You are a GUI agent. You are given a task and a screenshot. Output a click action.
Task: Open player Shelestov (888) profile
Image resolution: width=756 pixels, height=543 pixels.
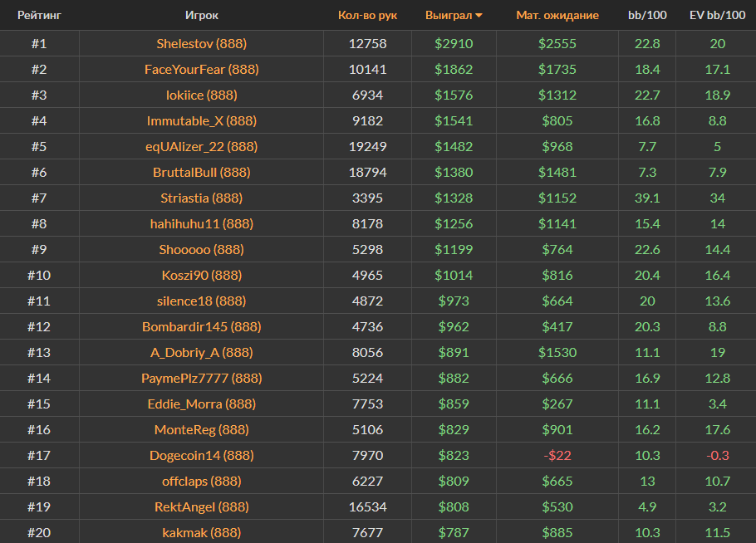pyautogui.click(x=202, y=43)
